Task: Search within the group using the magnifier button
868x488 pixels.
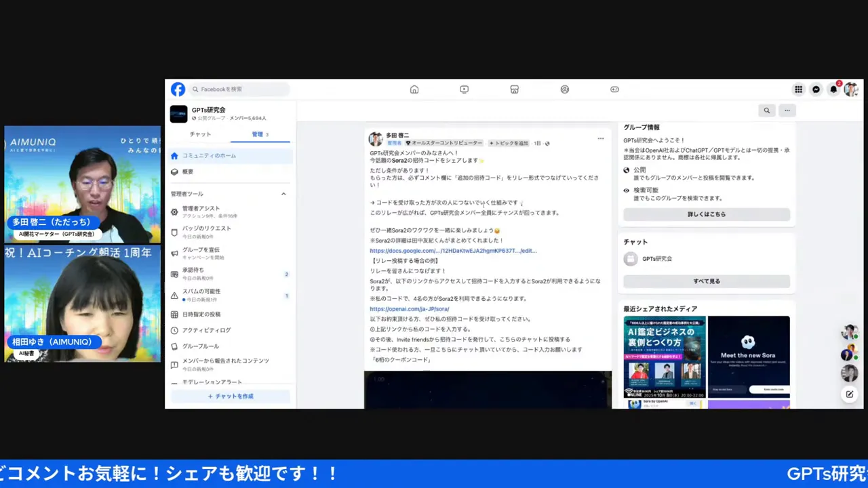Action: pyautogui.click(x=767, y=110)
